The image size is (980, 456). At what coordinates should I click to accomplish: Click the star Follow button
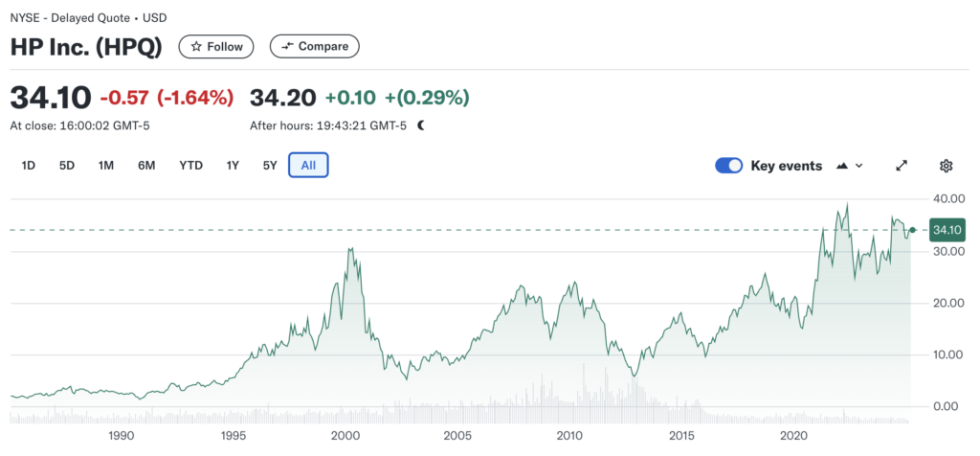click(217, 46)
